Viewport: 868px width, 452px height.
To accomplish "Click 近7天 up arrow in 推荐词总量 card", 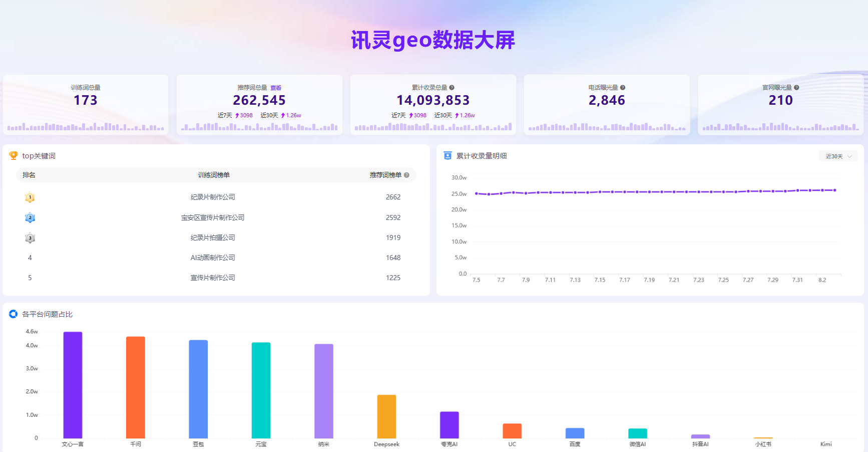I will [x=237, y=115].
